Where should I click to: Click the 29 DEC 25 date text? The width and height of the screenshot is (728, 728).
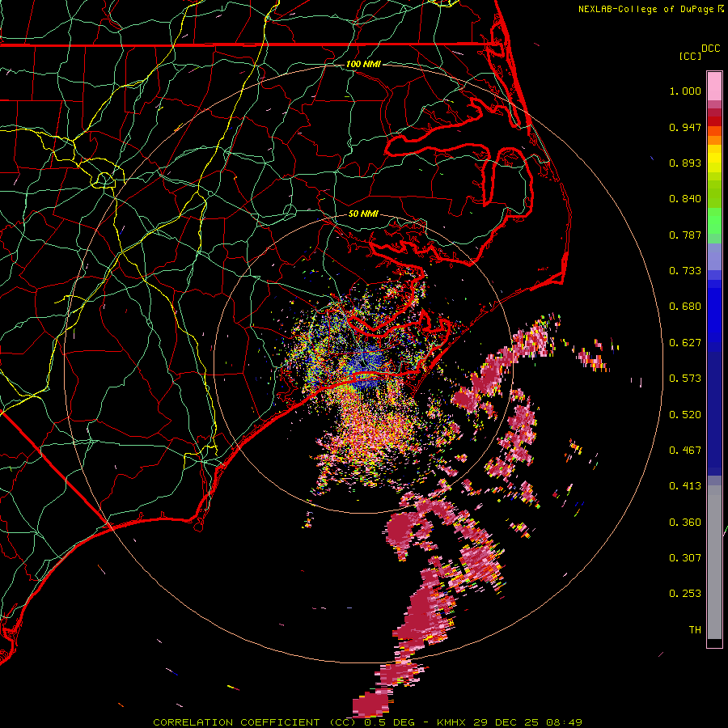coord(506,722)
